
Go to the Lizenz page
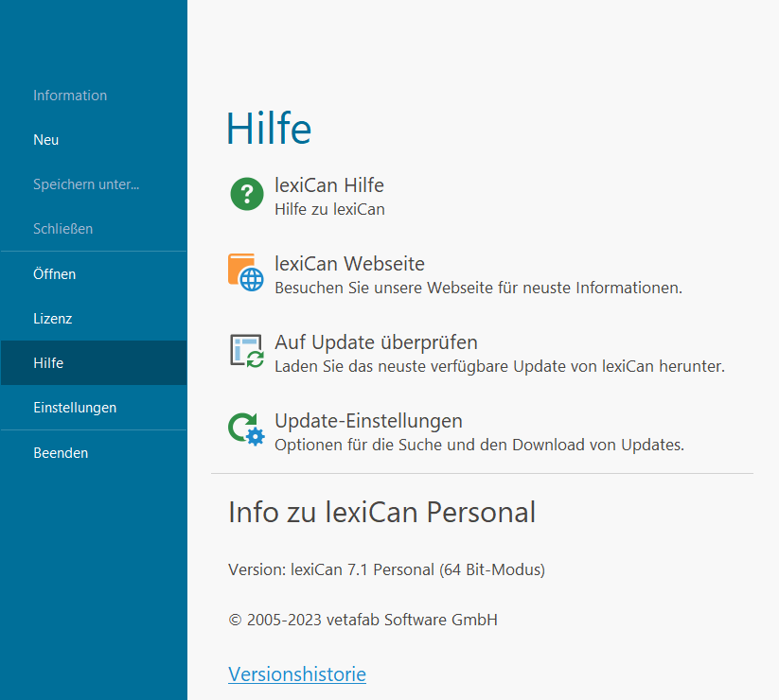point(52,319)
